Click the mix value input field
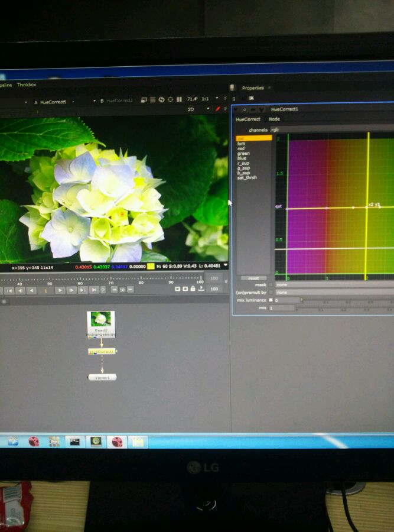 [x=282, y=308]
